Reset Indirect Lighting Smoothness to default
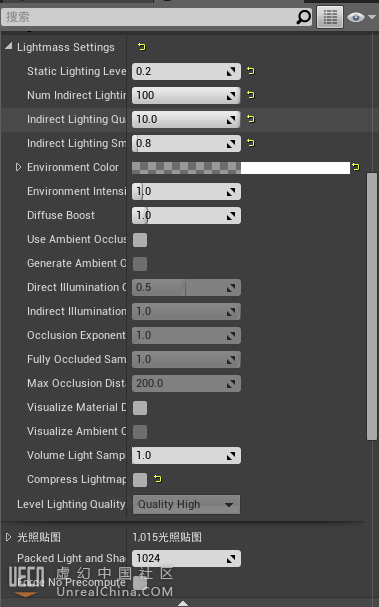 251,143
